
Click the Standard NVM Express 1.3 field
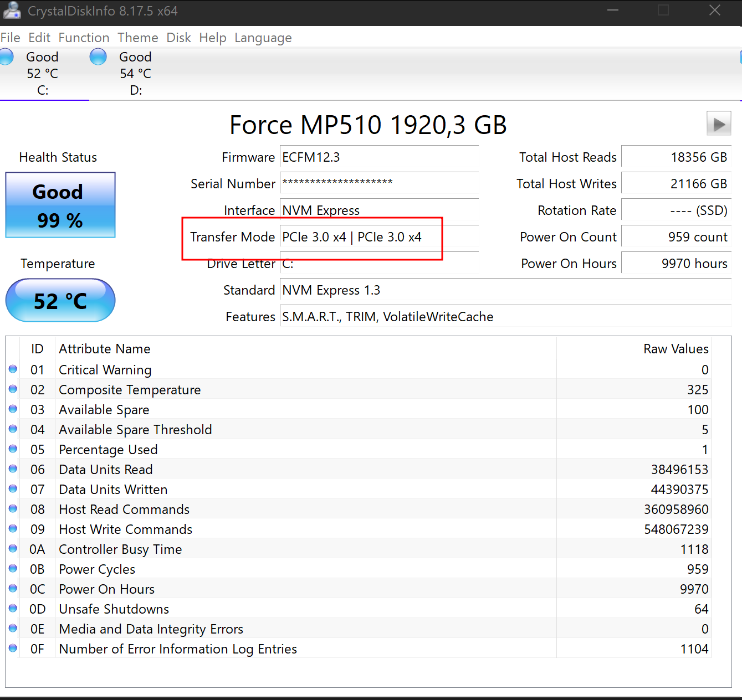point(505,290)
